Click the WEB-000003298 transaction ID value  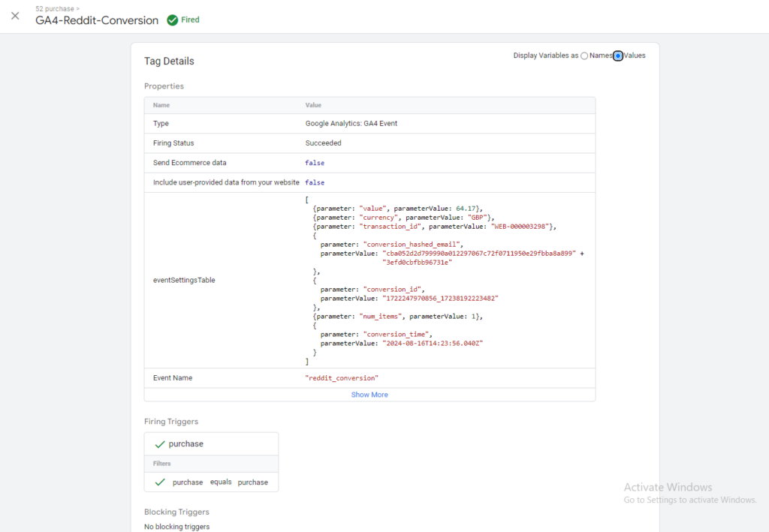(521, 227)
